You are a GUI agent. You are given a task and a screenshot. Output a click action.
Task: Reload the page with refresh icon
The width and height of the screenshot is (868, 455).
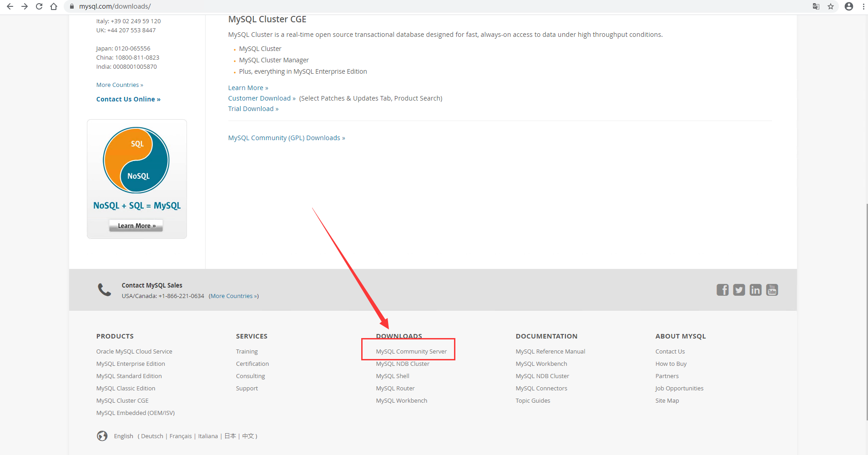tap(39, 6)
